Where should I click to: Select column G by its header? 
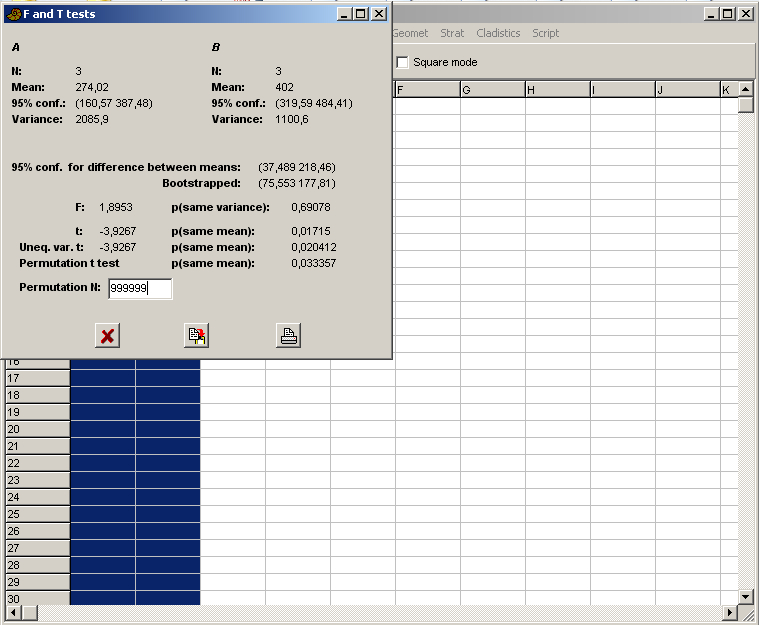[492, 90]
